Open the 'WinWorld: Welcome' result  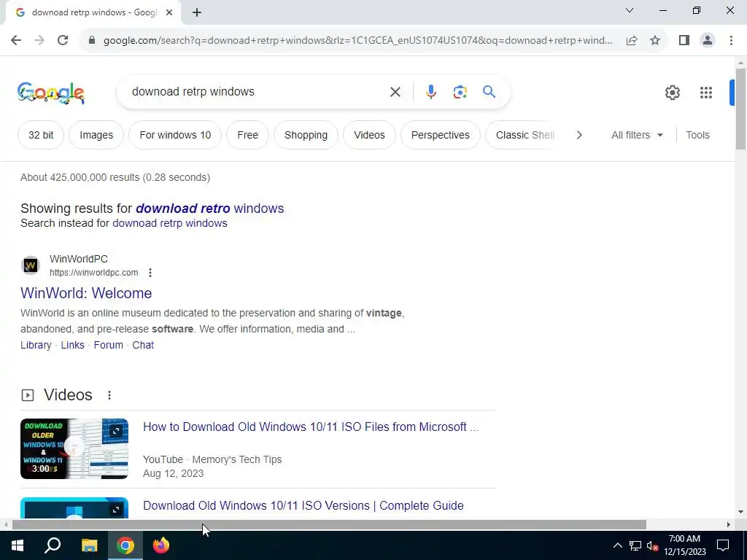click(x=86, y=293)
